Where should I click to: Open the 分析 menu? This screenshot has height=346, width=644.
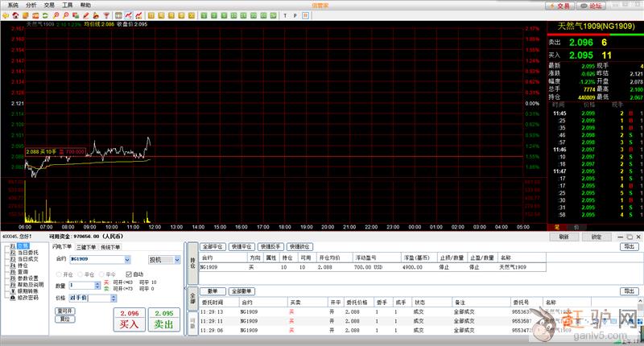pos(31,5)
